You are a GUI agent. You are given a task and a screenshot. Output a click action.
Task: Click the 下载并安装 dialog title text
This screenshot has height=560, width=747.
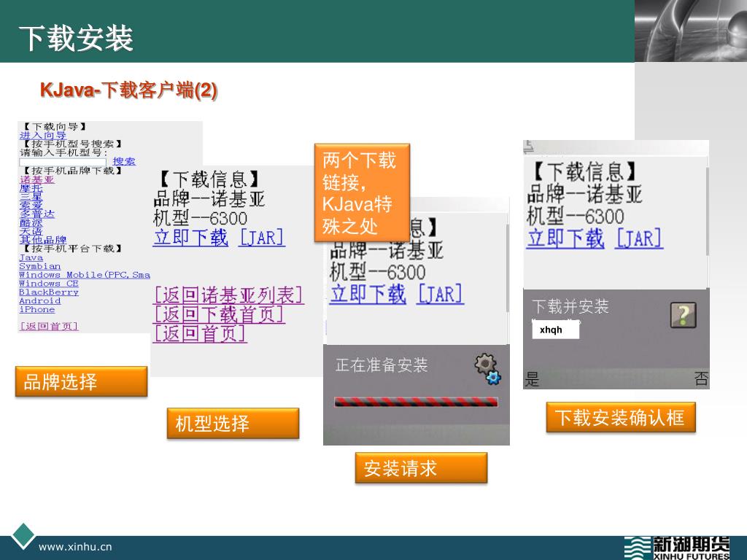(570, 306)
